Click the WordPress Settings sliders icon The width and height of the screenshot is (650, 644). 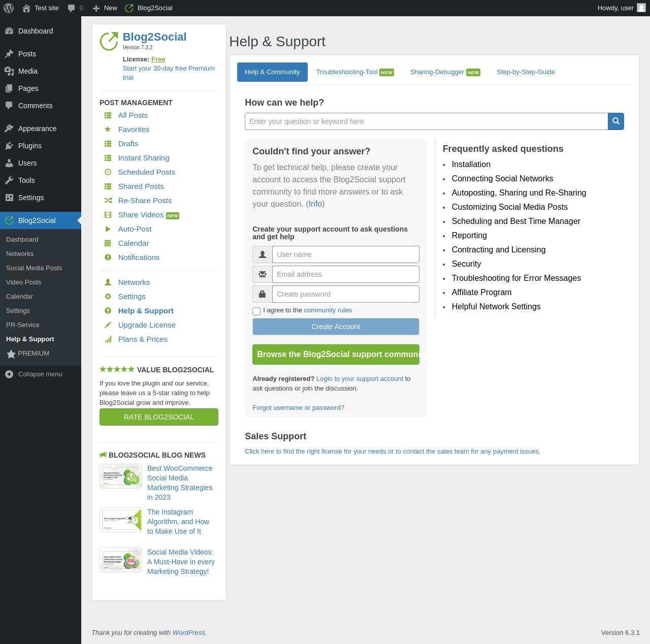tap(9, 198)
